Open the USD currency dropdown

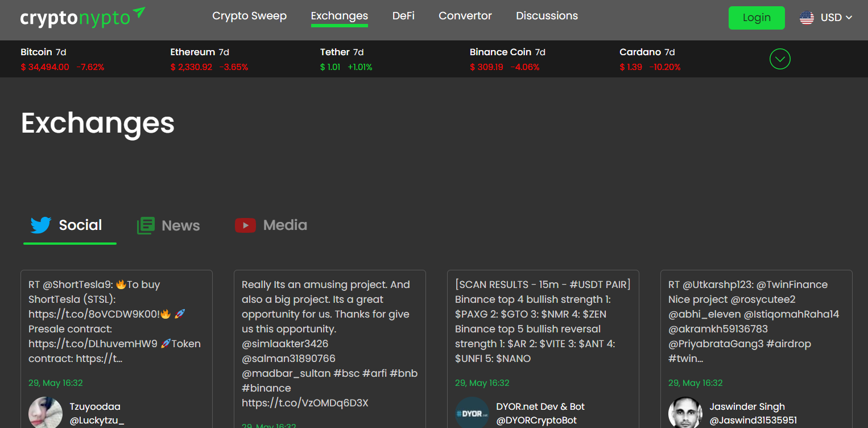click(836, 18)
